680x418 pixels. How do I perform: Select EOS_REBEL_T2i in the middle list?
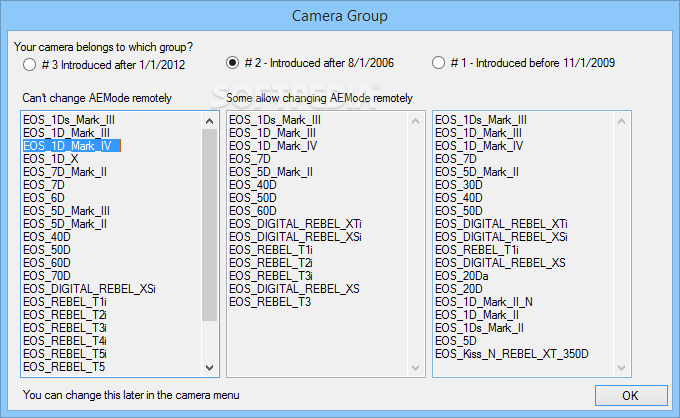[x=271, y=263]
